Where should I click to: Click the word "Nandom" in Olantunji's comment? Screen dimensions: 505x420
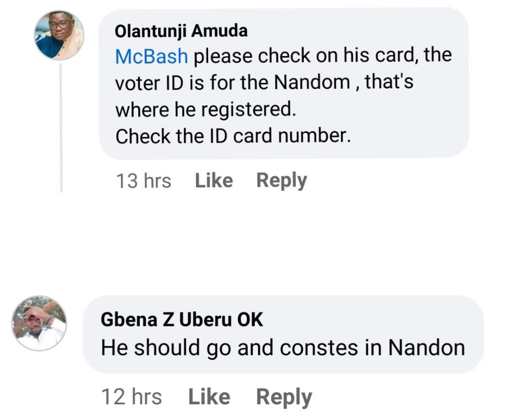pos(312,83)
